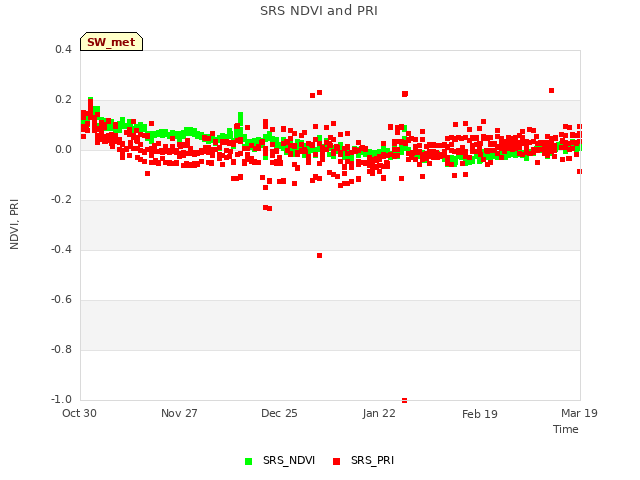Click the Mar 19 x-axis label
This screenshot has height=480, width=640.
579,413
